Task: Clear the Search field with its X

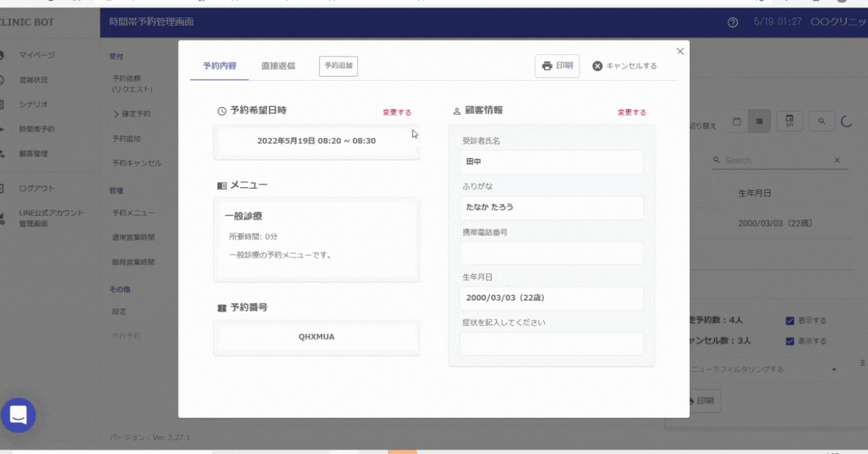Action: 838,160
